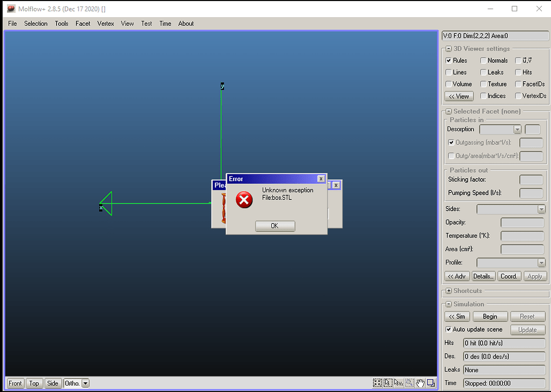Open the Tools menu
551x392 pixels.
point(61,24)
